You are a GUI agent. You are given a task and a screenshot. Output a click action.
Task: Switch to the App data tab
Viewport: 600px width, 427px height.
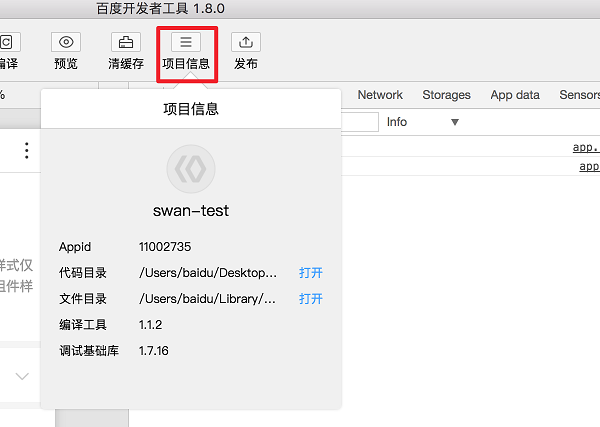point(515,95)
